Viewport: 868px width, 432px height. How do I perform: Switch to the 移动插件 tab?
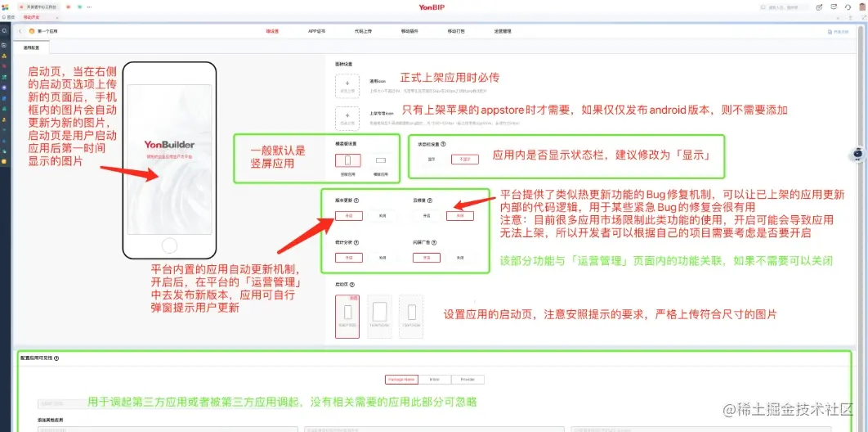pyautogui.click(x=409, y=31)
